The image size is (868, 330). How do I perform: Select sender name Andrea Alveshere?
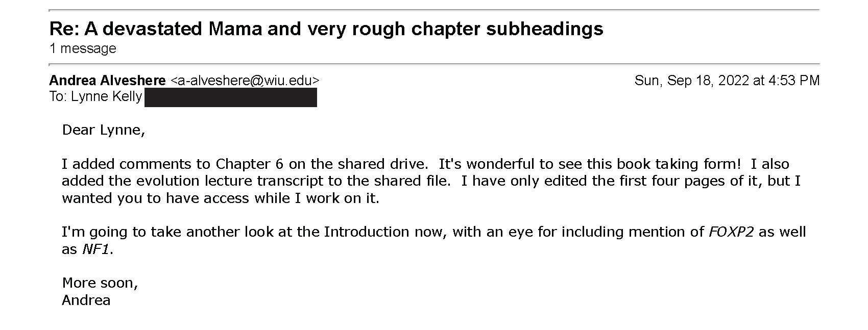[x=107, y=81]
